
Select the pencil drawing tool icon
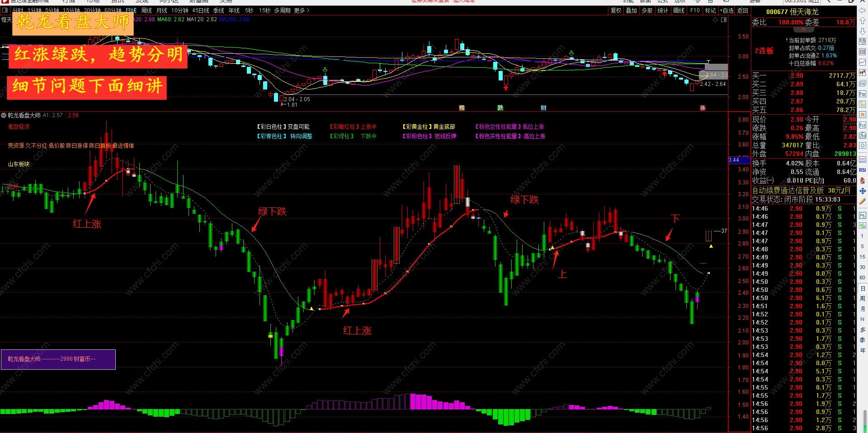click(x=863, y=201)
